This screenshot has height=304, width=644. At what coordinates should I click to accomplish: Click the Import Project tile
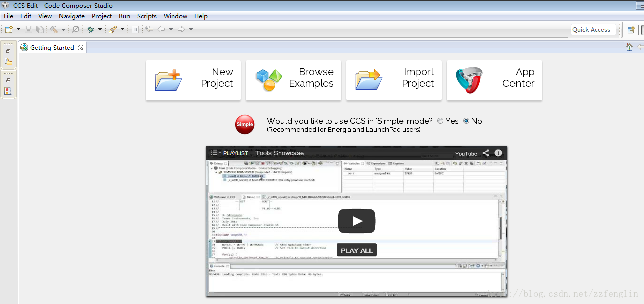click(x=394, y=80)
